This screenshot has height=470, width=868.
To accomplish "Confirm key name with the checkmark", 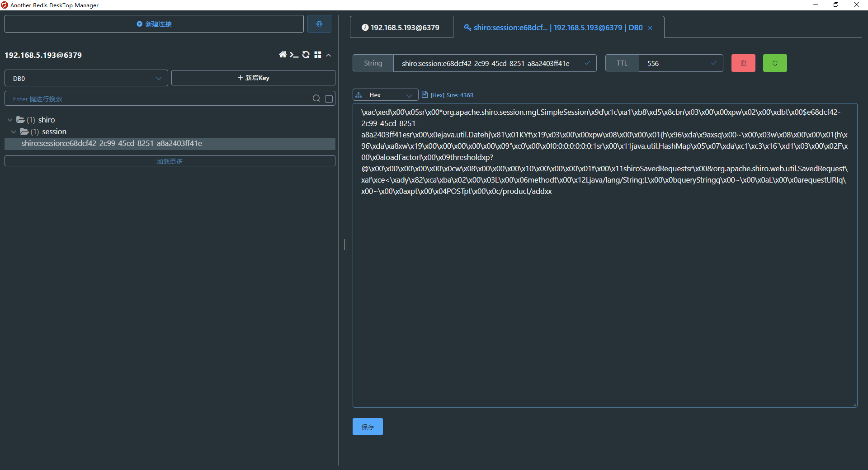I will point(587,63).
